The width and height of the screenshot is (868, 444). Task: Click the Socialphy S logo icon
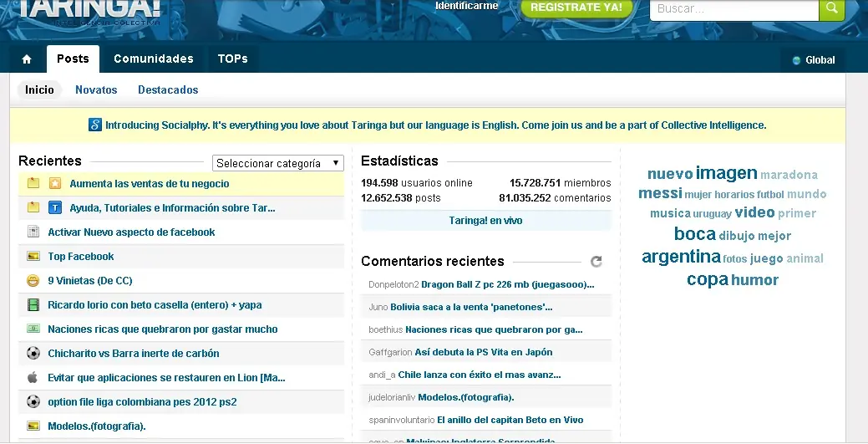click(95, 125)
